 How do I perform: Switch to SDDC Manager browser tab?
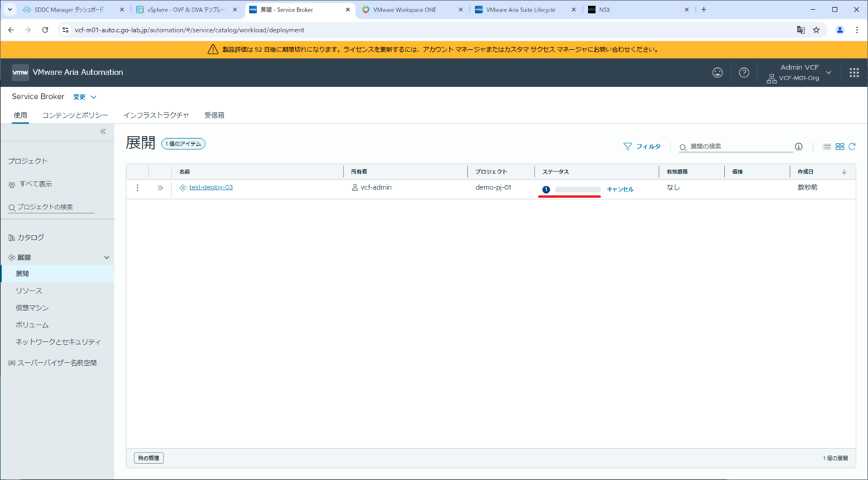[72, 9]
